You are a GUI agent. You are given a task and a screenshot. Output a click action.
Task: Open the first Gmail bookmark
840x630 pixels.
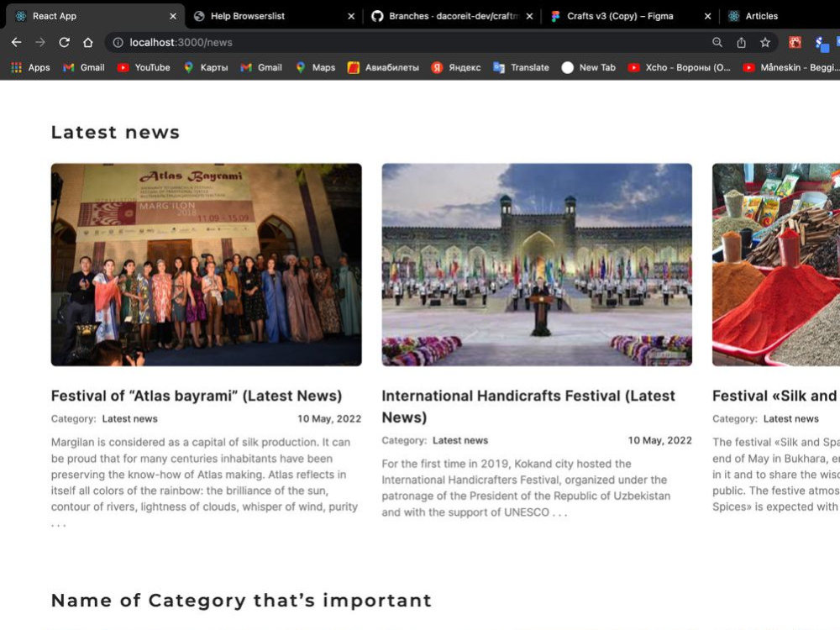(83, 67)
